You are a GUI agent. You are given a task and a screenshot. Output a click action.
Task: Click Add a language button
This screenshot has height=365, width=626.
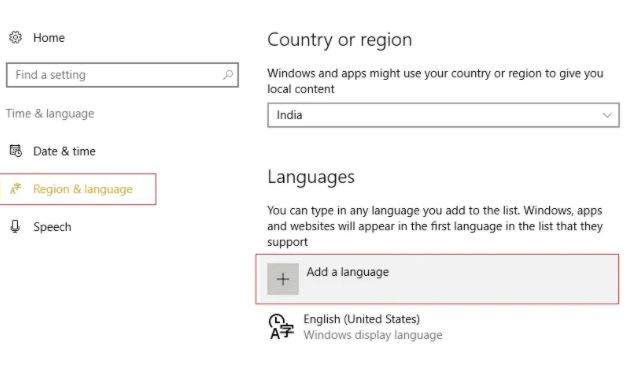[x=437, y=279]
